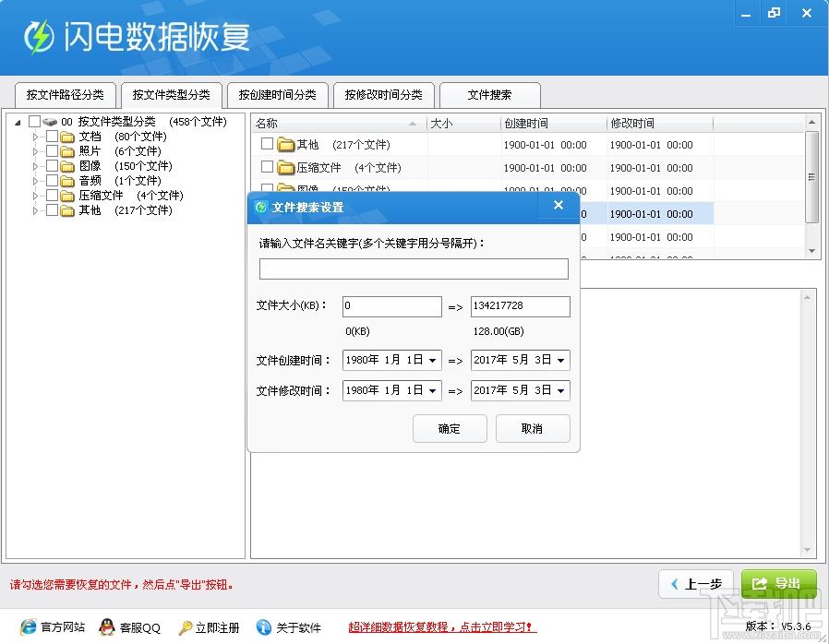Sort by 创建时间 column header

point(554,124)
